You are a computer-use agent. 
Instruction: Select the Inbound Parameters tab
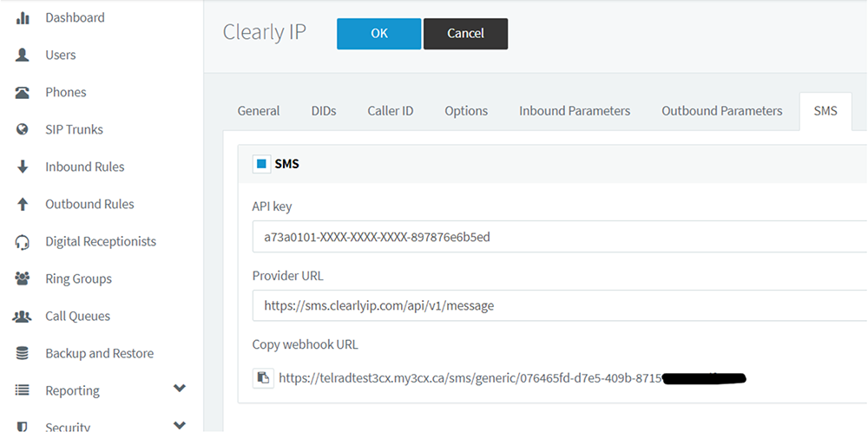pyautogui.click(x=575, y=111)
